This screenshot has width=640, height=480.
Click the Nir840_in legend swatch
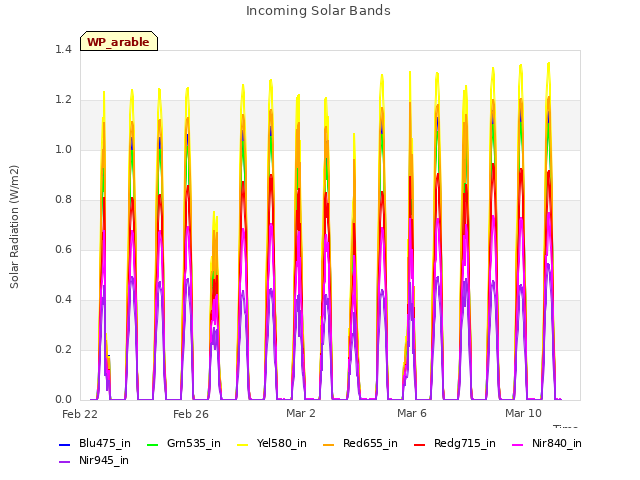click(518, 444)
